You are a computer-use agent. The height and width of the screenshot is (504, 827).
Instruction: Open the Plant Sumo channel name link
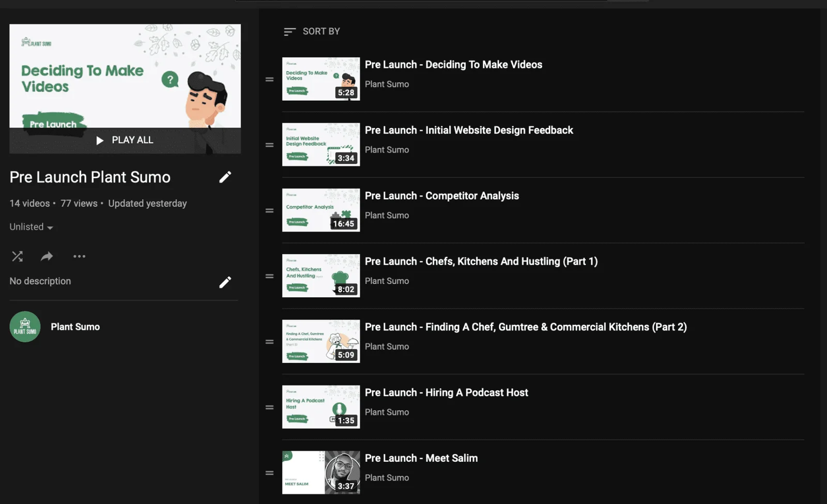75,327
